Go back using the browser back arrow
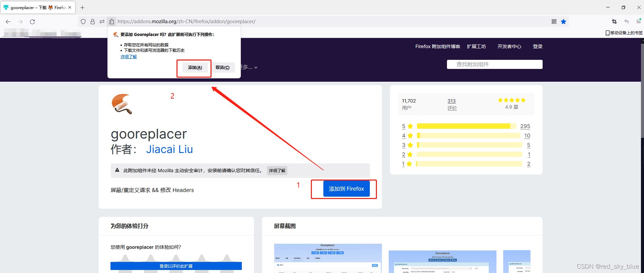Viewport: 644px width, 273px height. tap(8, 22)
